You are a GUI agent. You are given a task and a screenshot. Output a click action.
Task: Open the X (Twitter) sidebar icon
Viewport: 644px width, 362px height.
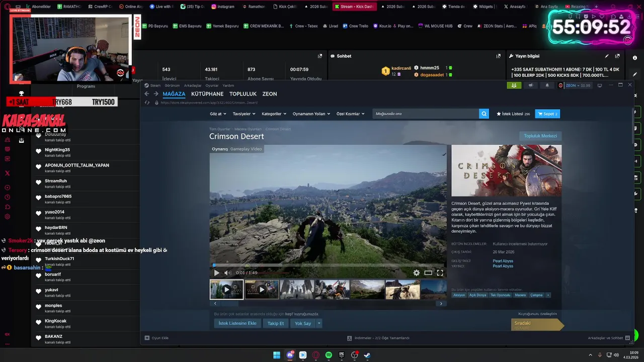click(7, 173)
